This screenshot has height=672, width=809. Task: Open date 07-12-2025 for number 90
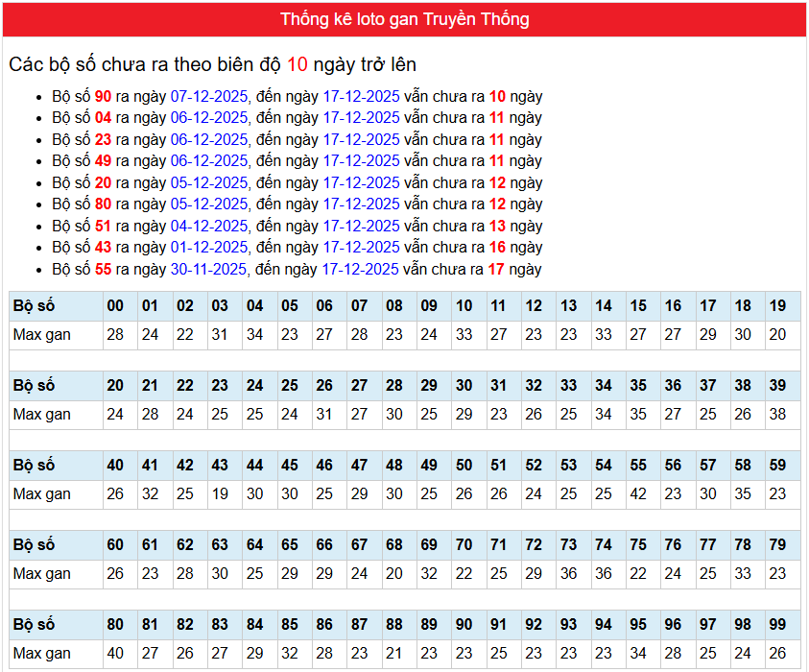pyautogui.click(x=209, y=96)
